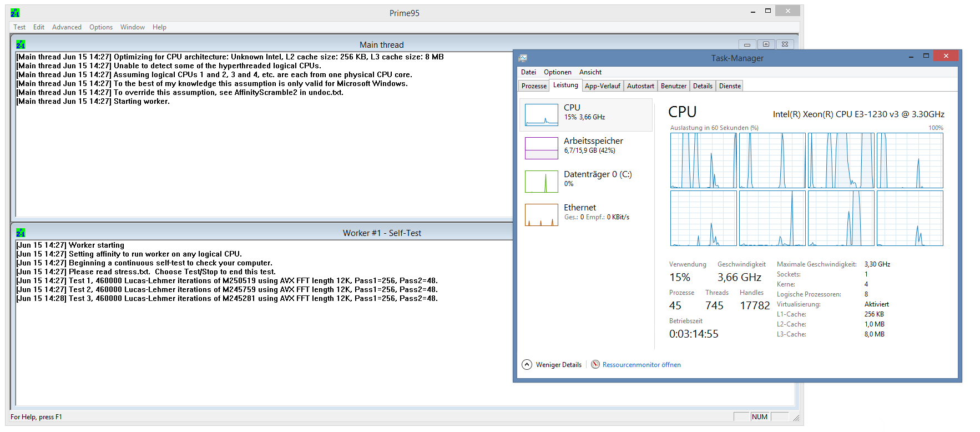Click the 'Auslastung in 60 Sekunden (%)' label

click(714, 128)
